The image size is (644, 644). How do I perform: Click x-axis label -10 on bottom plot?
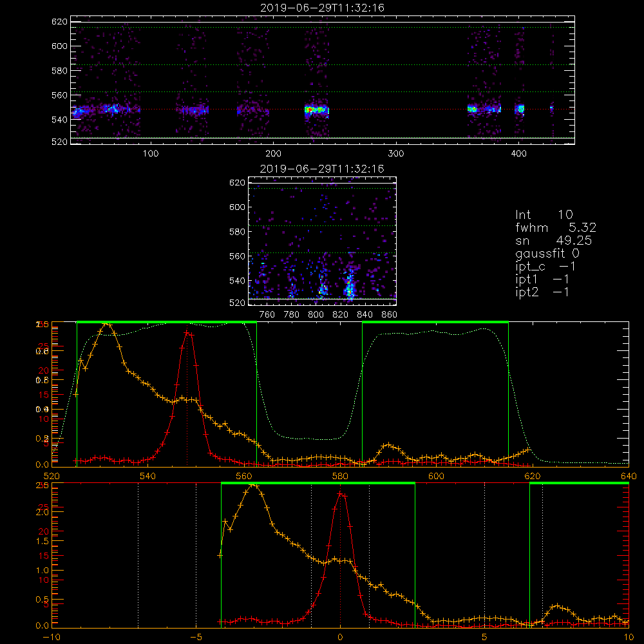(x=52, y=638)
